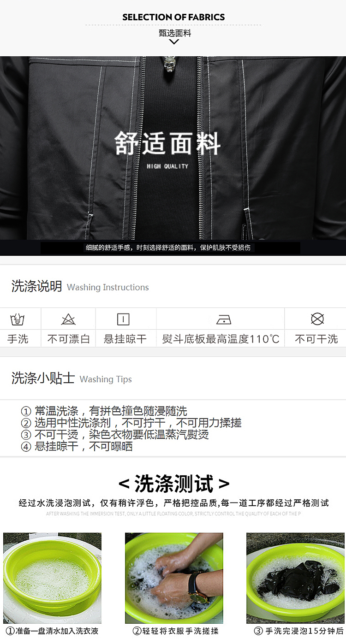
Task: Click the 洗涤说明 Washing Instructions heading
Action: point(80,286)
